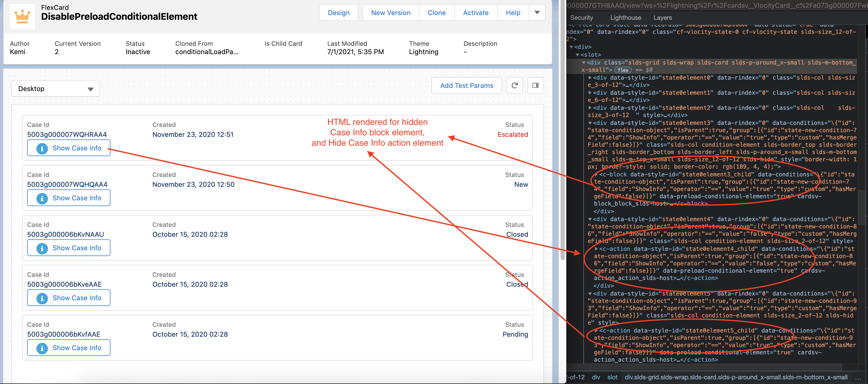The image size is (868, 384).
Task: Select the Layers DevTools tab
Action: (x=662, y=17)
